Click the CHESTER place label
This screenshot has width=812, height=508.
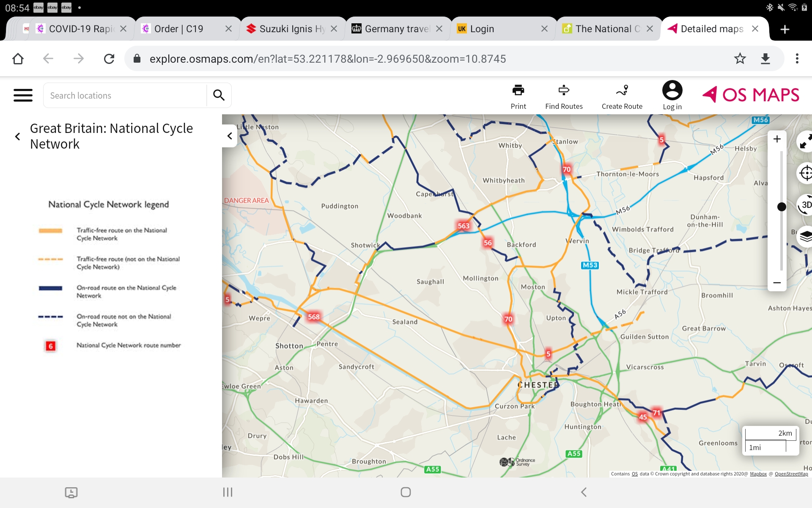[538, 385]
